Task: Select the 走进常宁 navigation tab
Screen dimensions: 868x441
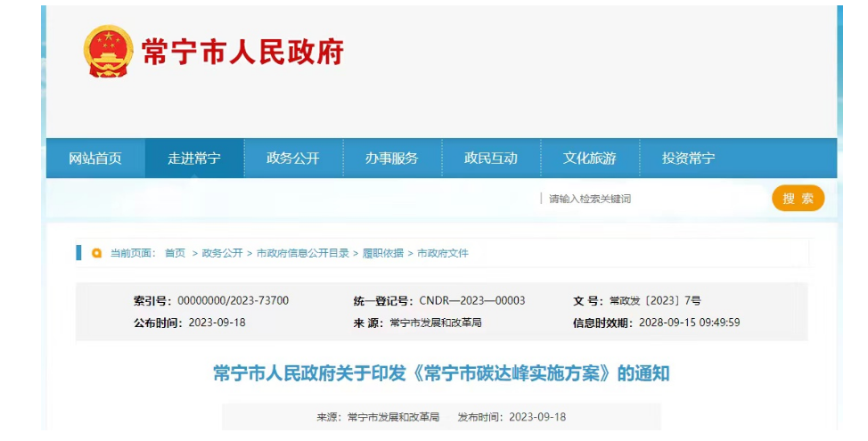Action: 194,159
